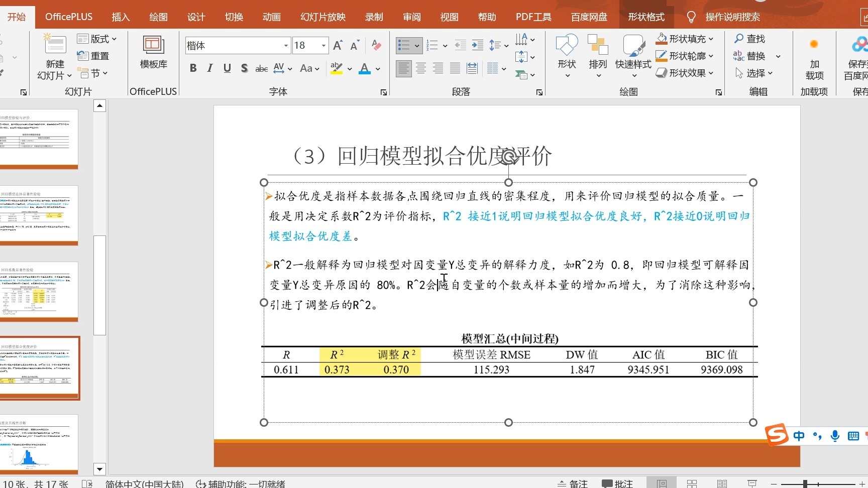Open the OfficePLUS tab
This screenshot has width=868, height=488.
69,17
